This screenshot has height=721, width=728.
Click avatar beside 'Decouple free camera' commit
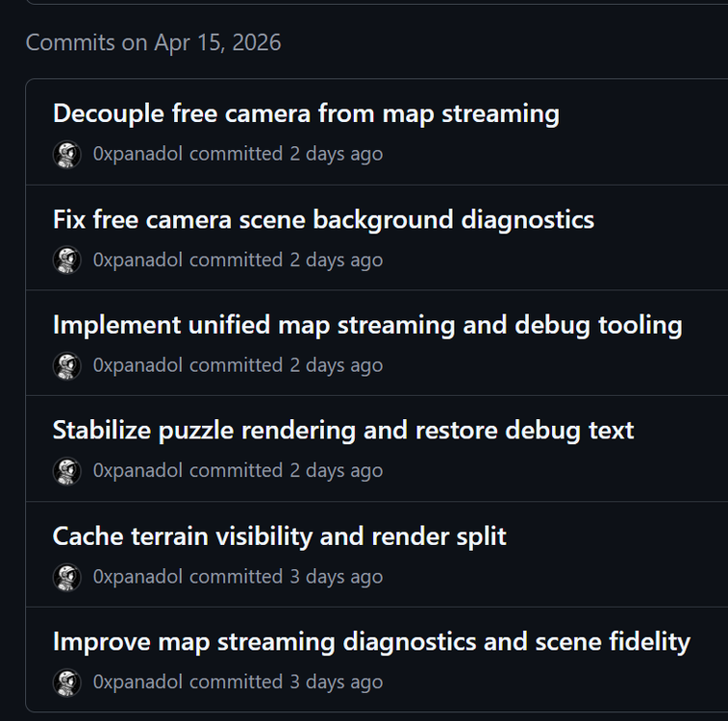click(66, 154)
